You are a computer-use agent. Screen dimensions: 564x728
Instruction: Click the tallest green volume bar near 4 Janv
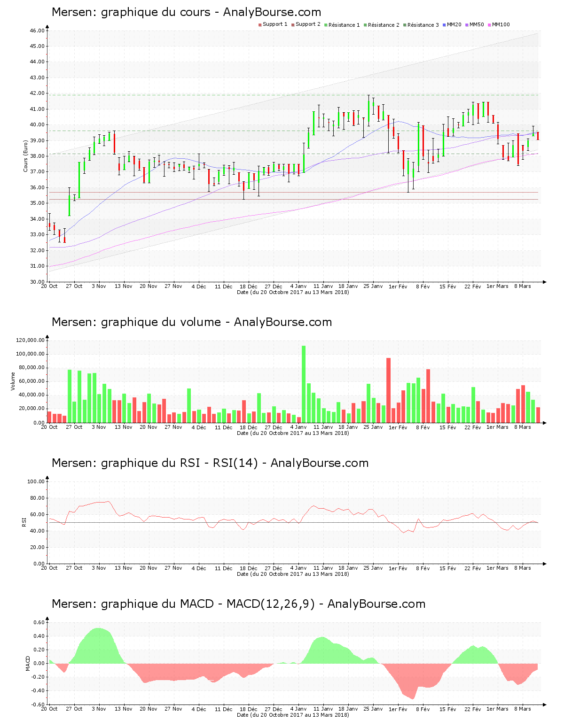pyautogui.click(x=304, y=384)
